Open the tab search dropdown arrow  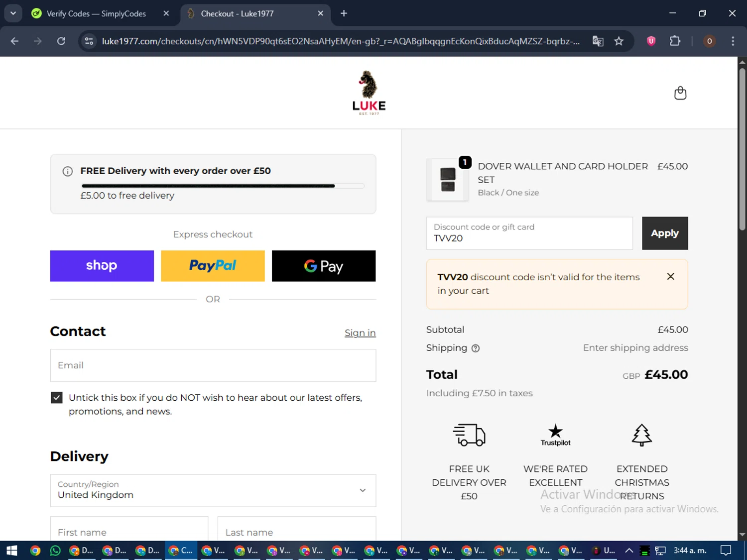coord(13,13)
